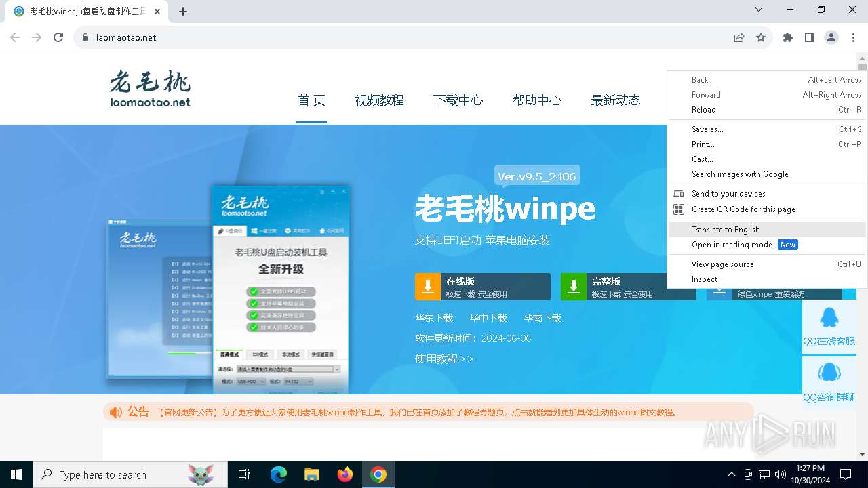Screen dimensions: 868x488
Task: Choose Reload from the context menu
Action: click(767, 110)
